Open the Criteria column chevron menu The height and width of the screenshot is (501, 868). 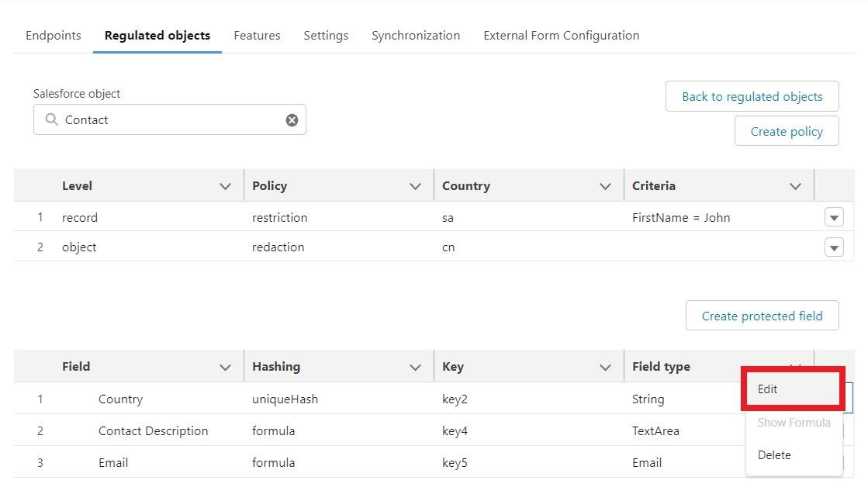coord(795,186)
